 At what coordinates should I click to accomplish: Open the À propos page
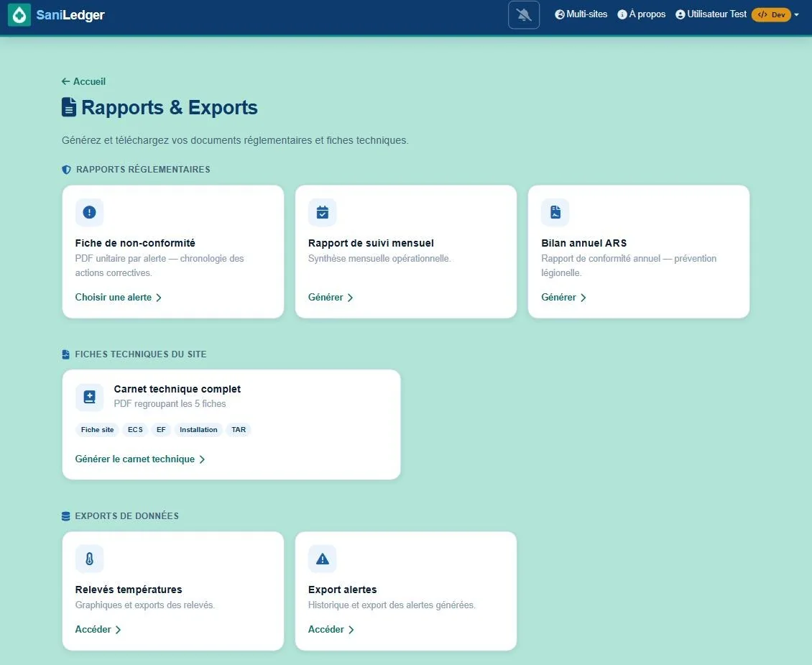click(x=642, y=14)
